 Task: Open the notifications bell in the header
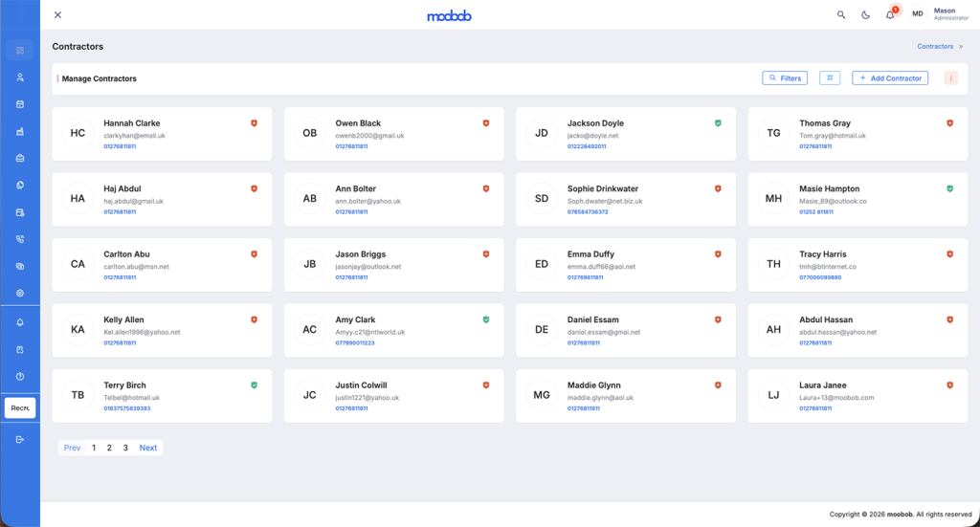890,15
